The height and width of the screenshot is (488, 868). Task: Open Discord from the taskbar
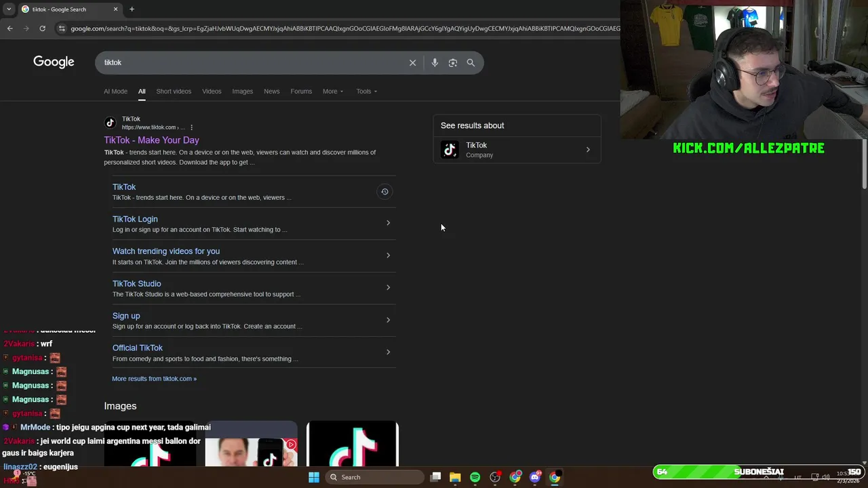535,477
